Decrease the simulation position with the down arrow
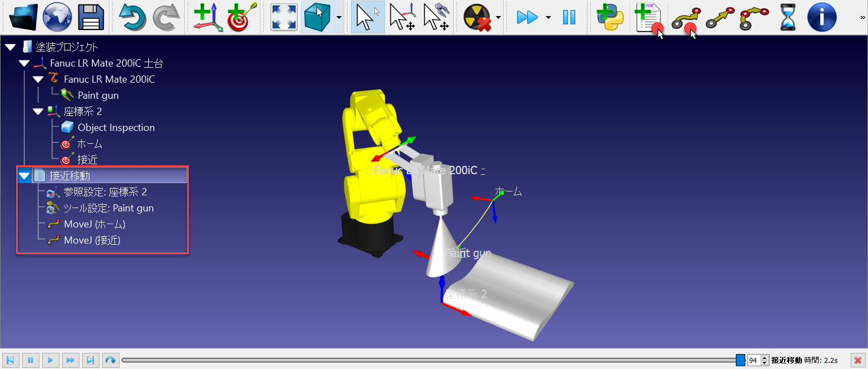 coord(764,363)
